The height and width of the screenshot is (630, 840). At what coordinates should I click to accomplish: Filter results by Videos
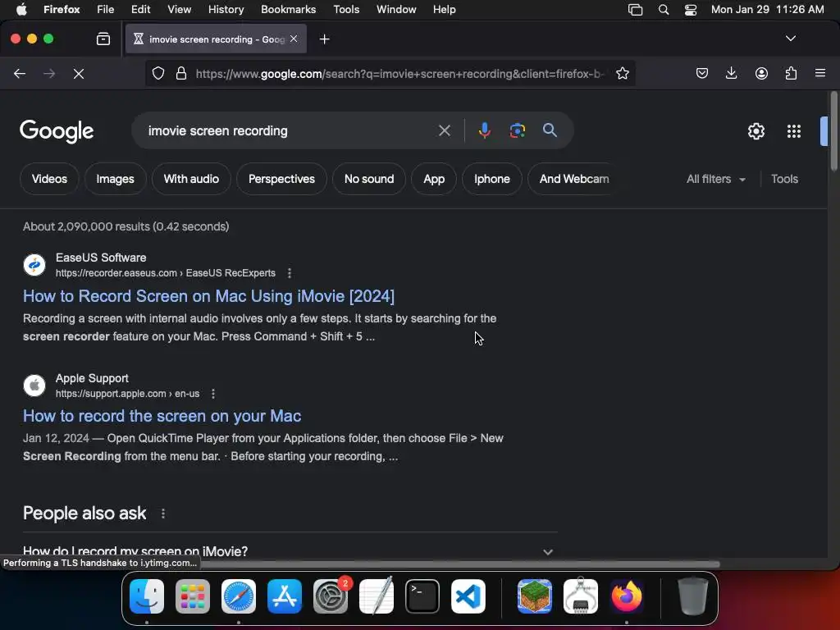(x=49, y=179)
